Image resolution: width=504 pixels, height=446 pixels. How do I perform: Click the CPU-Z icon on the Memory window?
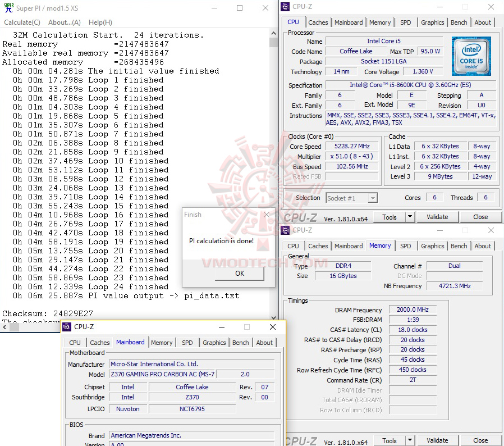[x=285, y=230]
